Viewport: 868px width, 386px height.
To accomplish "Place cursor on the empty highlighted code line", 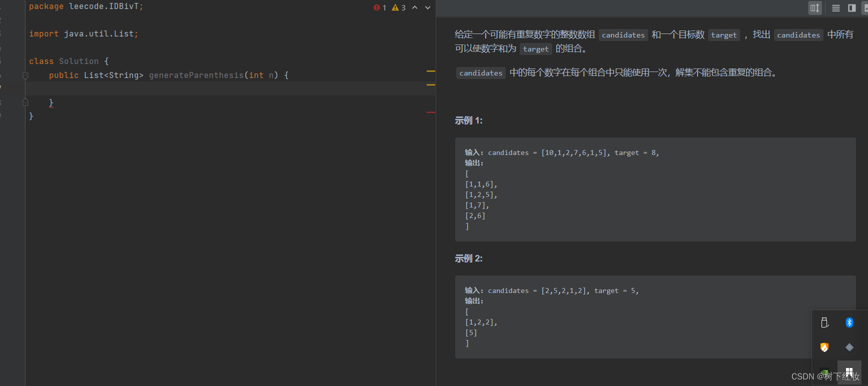I will click(x=230, y=88).
